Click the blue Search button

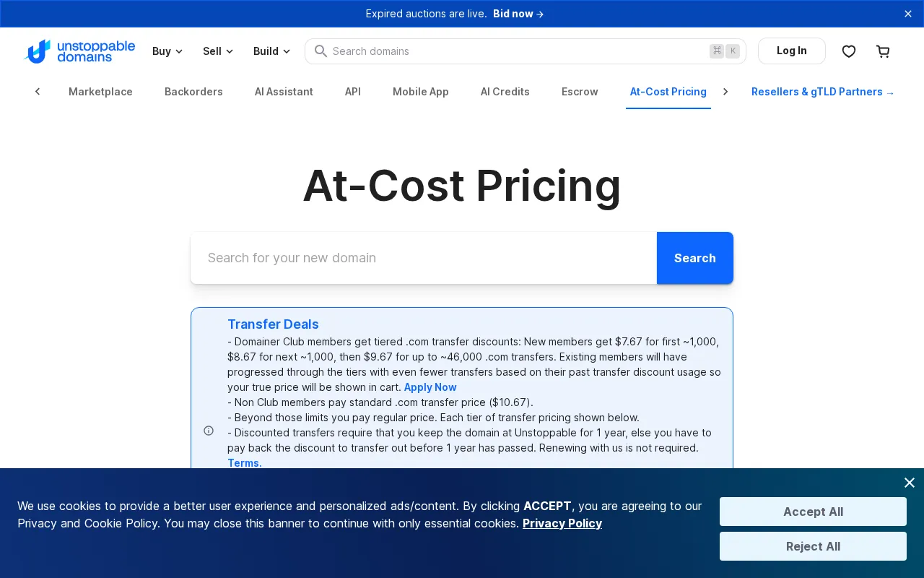pyautogui.click(x=695, y=258)
